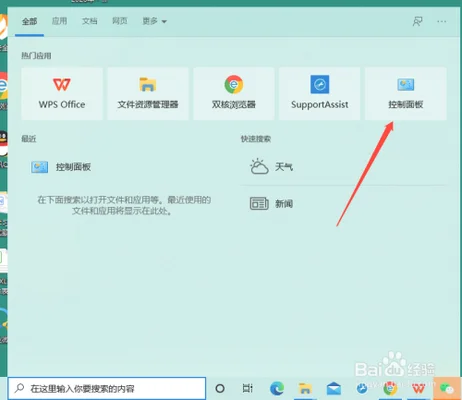This screenshot has width=462, height=400.
Task: Open the SupportAssist app tile
Action: [x=319, y=94]
